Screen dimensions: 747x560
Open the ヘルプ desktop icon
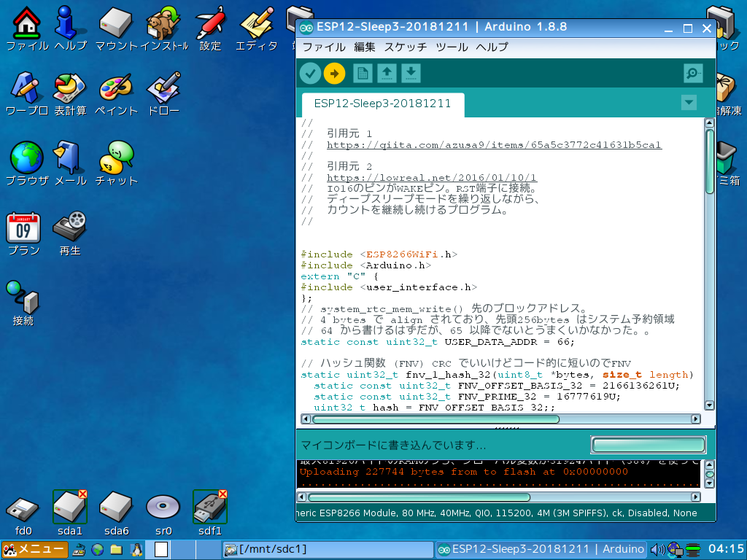point(70,28)
